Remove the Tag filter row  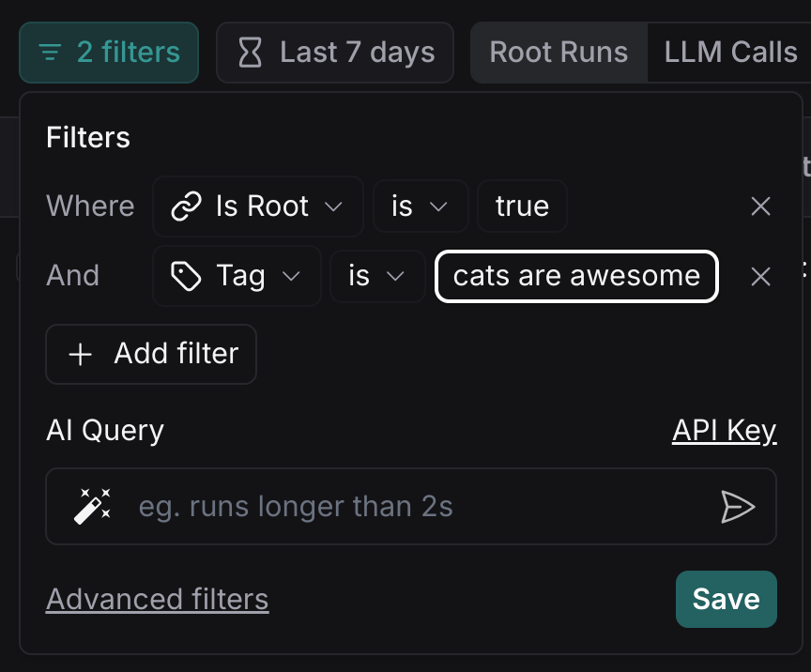[760, 276]
